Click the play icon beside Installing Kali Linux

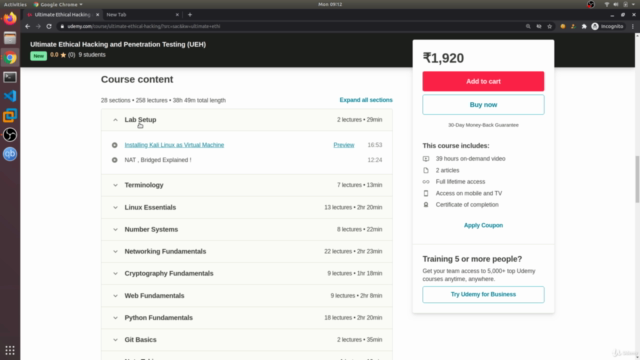115,145
